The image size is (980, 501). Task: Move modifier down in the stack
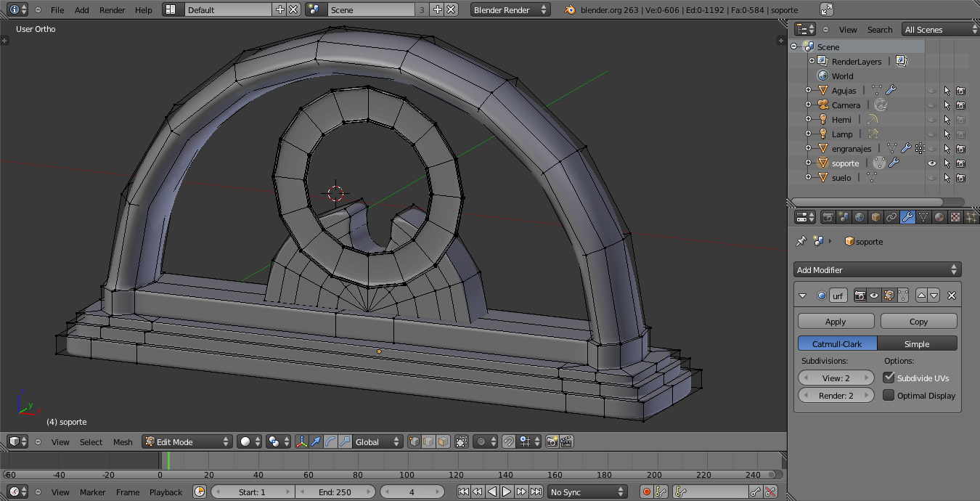[934, 296]
